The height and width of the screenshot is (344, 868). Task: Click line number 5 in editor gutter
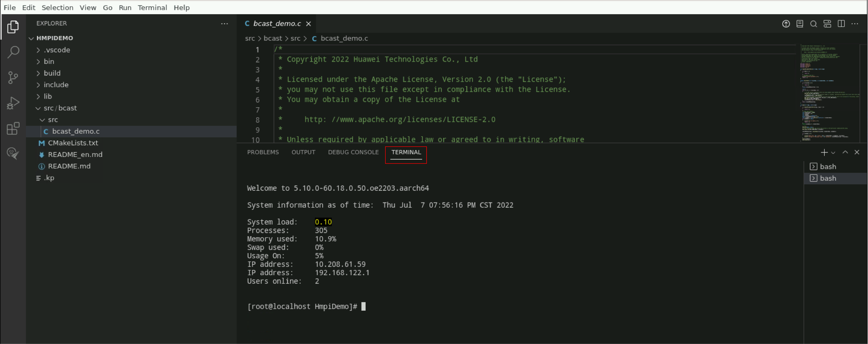pyautogui.click(x=258, y=90)
